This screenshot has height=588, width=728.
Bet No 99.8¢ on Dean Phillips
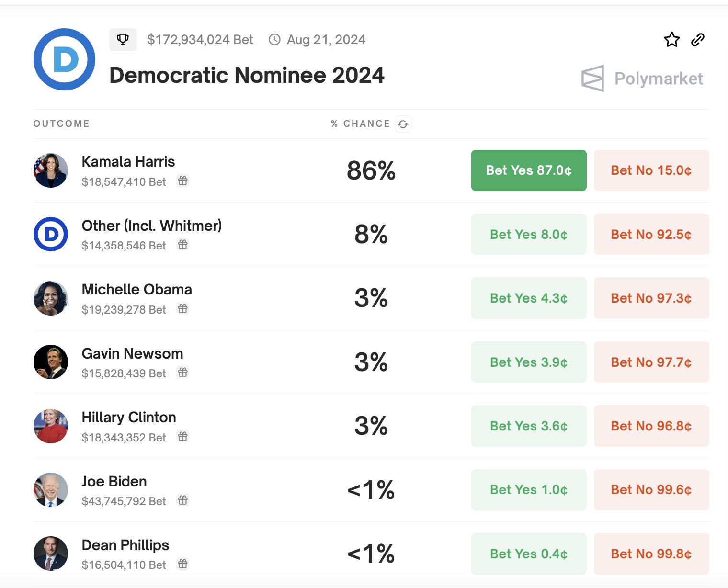point(651,554)
